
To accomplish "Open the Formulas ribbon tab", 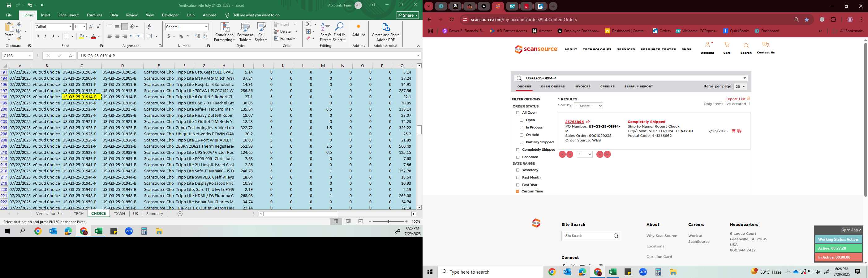I will point(94,15).
